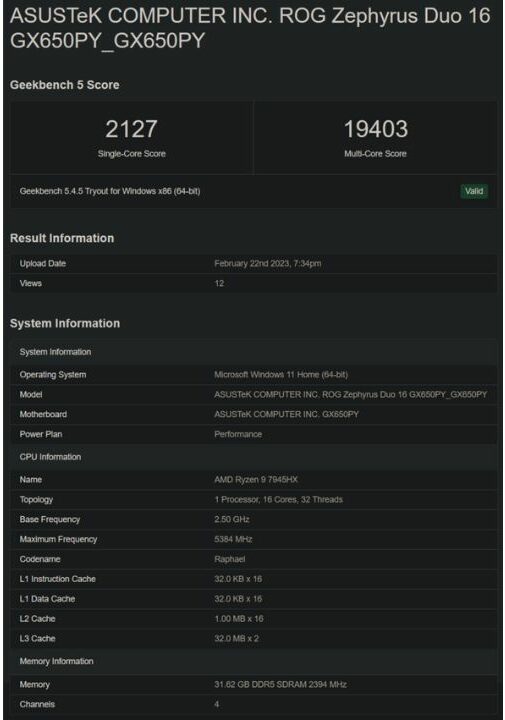Click the Result Information heading
Image resolution: width=505 pixels, height=720 pixels.
point(62,238)
